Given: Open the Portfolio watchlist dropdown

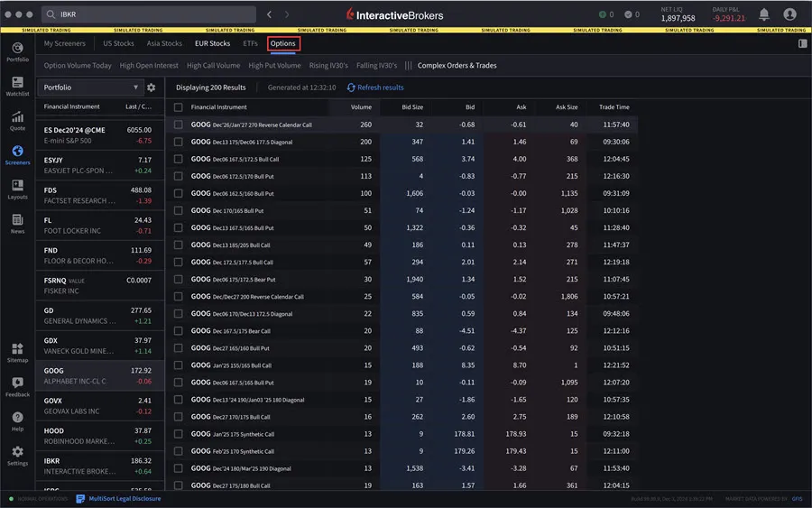Looking at the screenshot, I should (x=90, y=88).
